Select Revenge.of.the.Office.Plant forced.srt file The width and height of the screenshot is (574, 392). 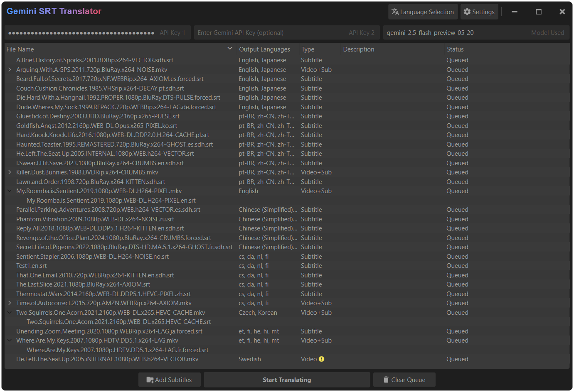click(x=113, y=238)
